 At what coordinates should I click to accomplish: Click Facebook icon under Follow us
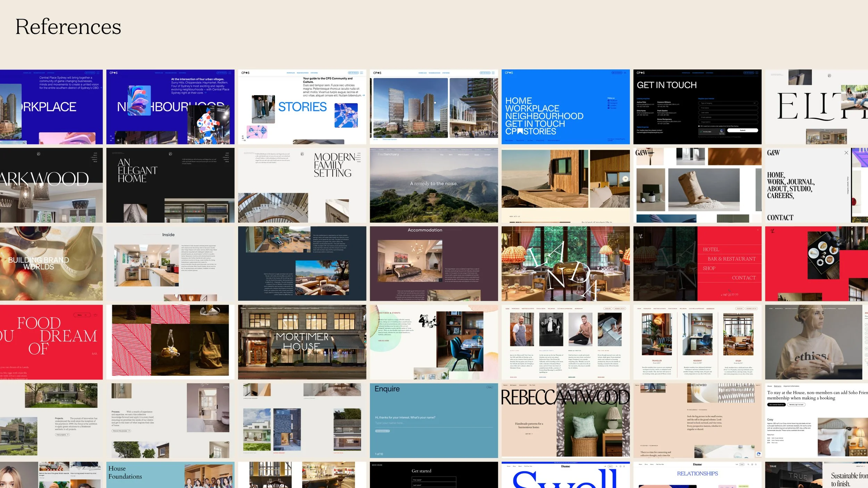(x=609, y=101)
